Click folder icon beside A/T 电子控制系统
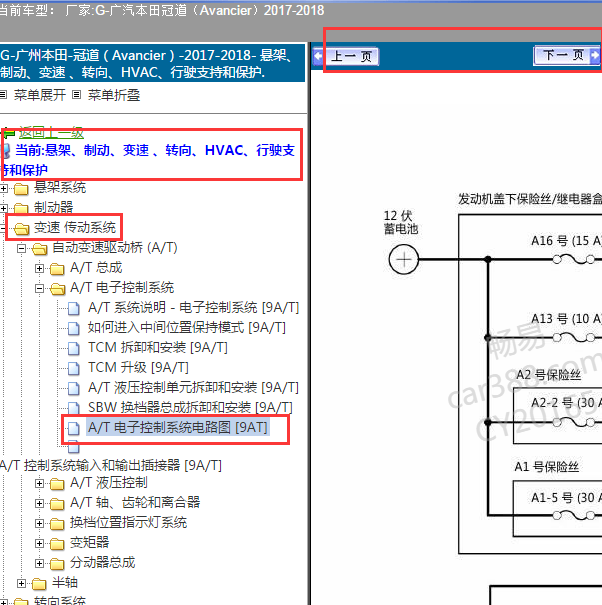The image size is (602, 605). 57,289
